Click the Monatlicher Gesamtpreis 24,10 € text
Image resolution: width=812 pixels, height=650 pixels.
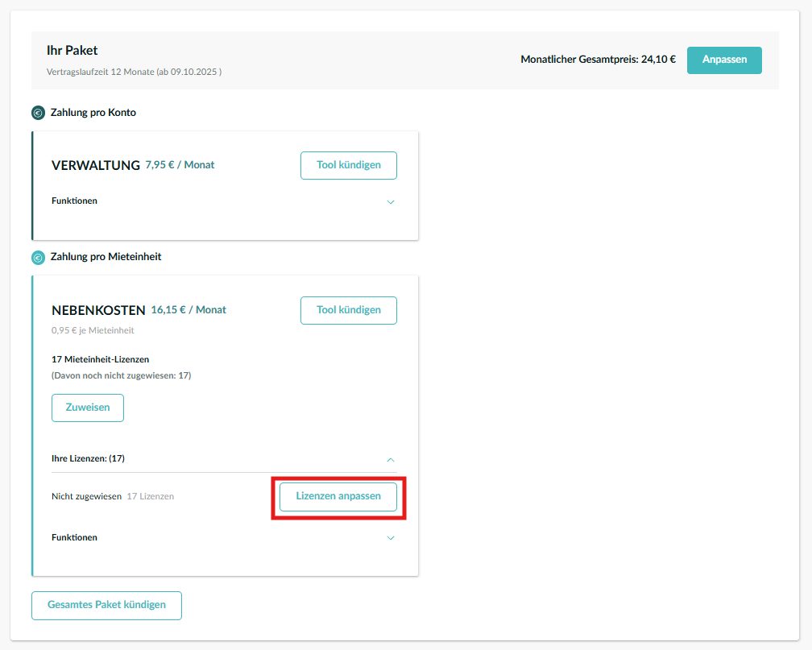pyautogui.click(x=598, y=60)
